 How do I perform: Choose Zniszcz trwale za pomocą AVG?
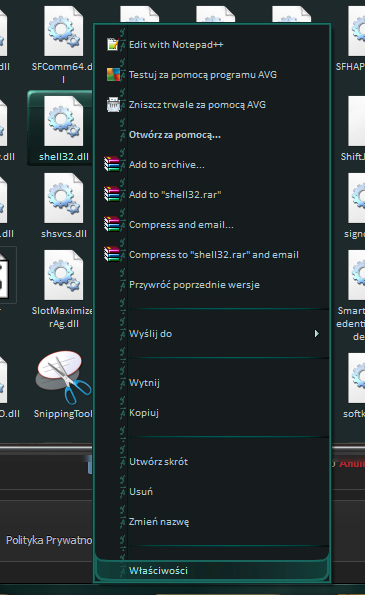(x=212, y=105)
